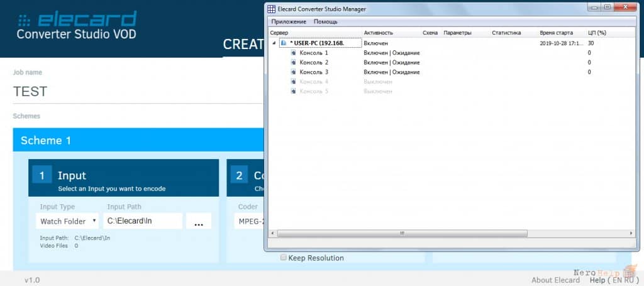This screenshot has width=644, height=286.
Task: Click the scrollbar right arrow in Manager
Action: (x=631, y=233)
